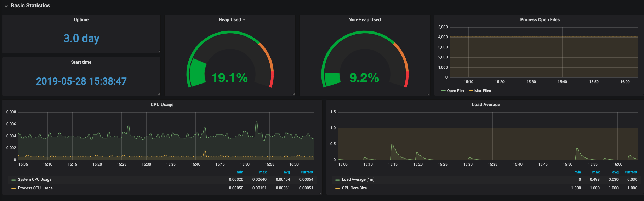This screenshot has height=201, width=644.
Task: Sort Load Average legend by max column
Action: pyautogui.click(x=596, y=172)
